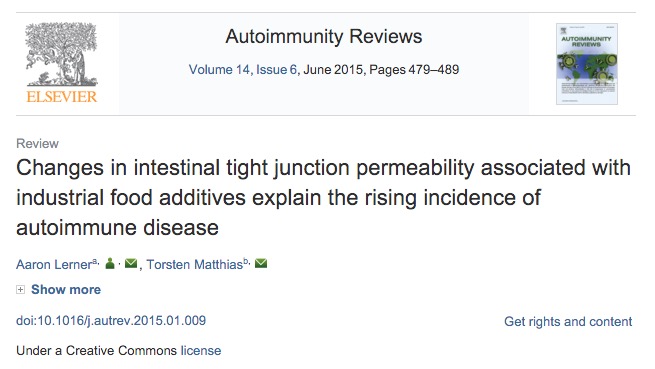Click the plus box icon beside Show more

click(x=20, y=289)
